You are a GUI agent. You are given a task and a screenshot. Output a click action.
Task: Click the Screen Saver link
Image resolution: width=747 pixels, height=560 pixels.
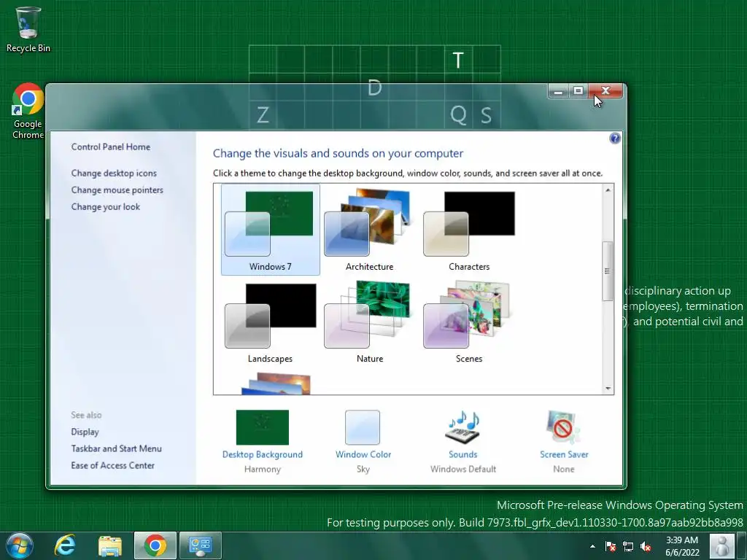click(x=564, y=454)
